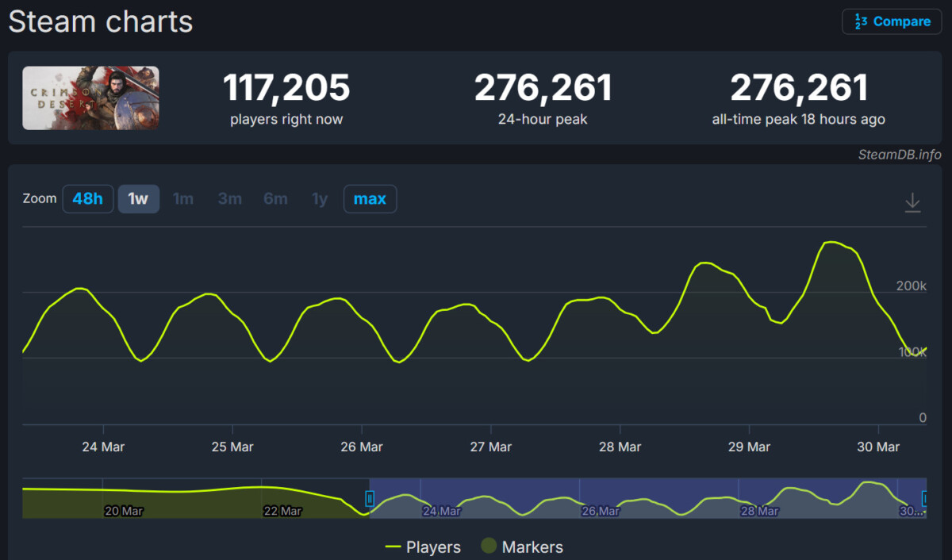The width and height of the screenshot is (952, 560).
Task: Open the SteamDB.info credit link
Action: pyautogui.click(x=899, y=155)
